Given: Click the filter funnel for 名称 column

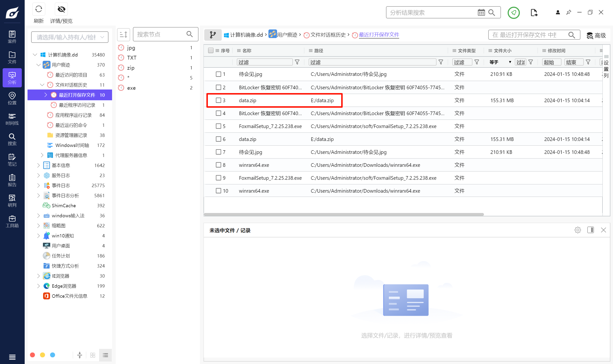Looking at the screenshot, I should click(297, 62).
